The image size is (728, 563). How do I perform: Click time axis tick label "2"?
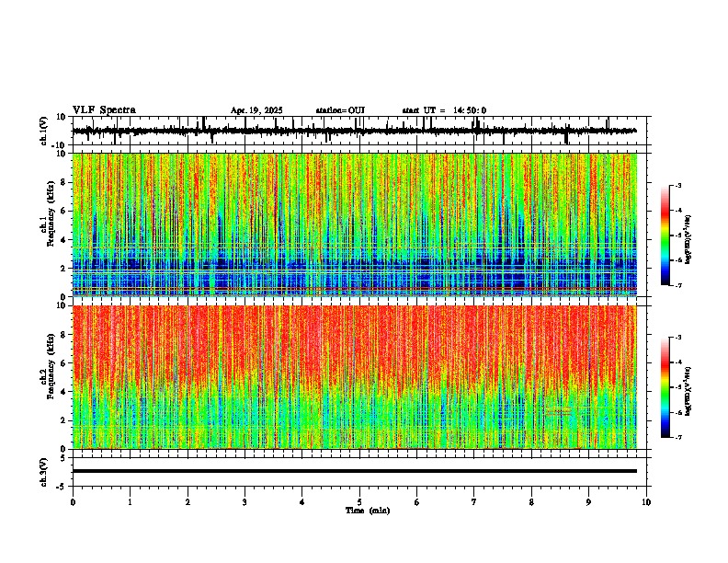(x=188, y=502)
